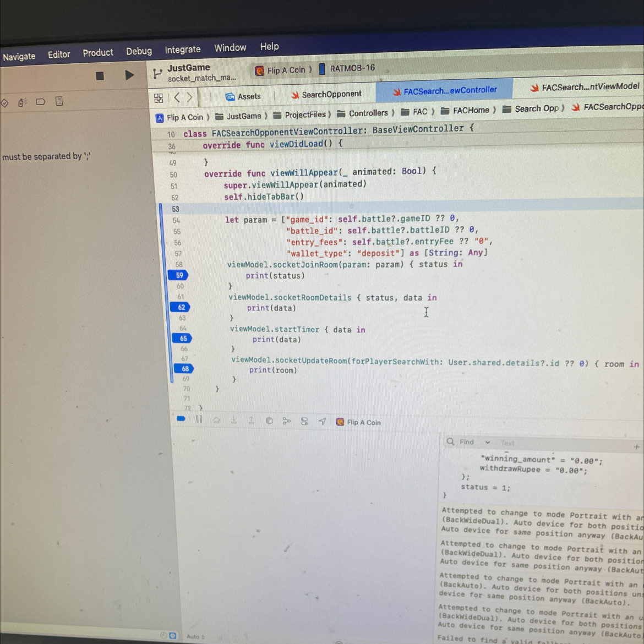Click the Step Into debug icon

[x=234, y=420]
